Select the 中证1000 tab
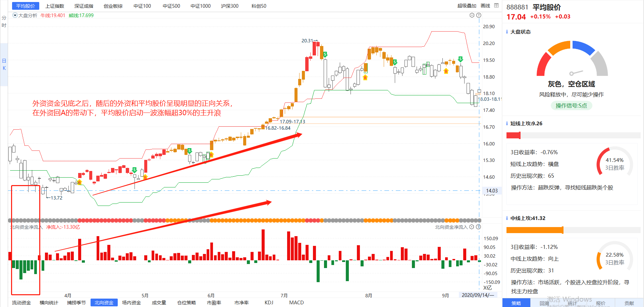 click(x=201, y=6)
